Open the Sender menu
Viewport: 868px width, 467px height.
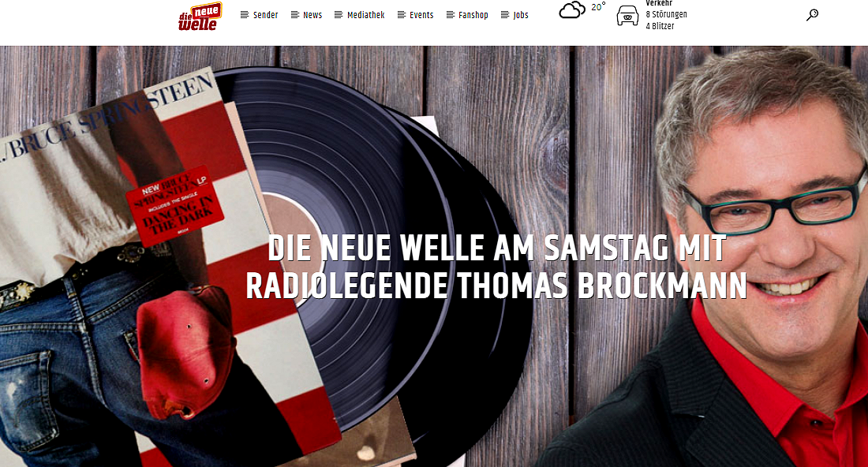point(266,15)
